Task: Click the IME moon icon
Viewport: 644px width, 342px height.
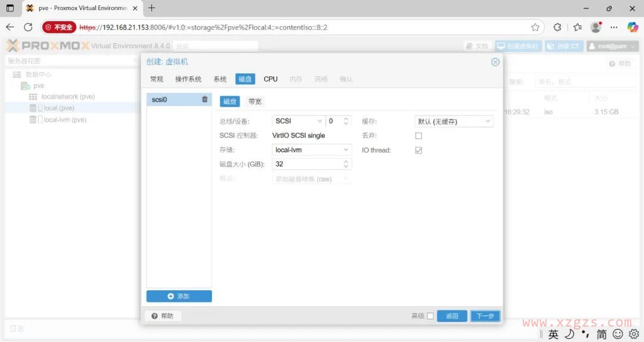Action: pyautogui.click(x=569, y=334)
